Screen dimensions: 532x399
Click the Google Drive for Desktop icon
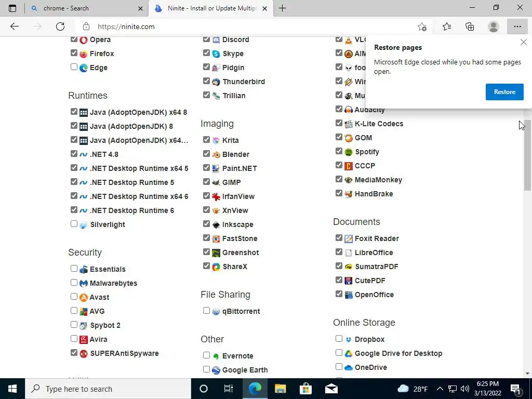[349, 353]
